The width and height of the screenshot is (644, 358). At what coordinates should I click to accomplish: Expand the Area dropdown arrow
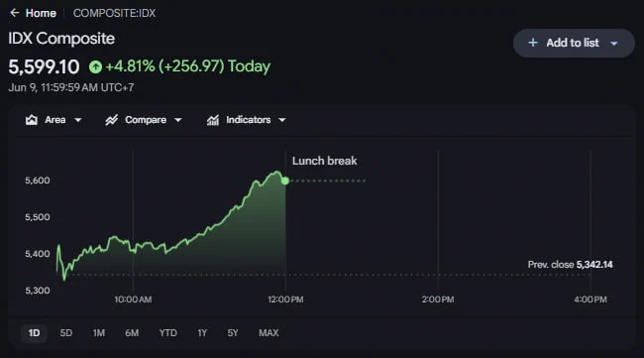coord(78,120)
